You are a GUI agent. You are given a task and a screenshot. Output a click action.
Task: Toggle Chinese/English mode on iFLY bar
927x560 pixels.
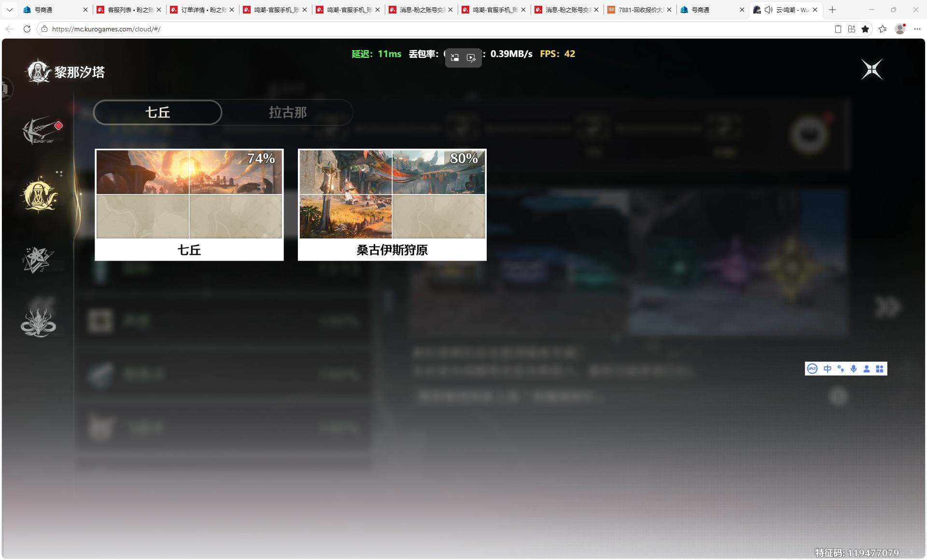(x=828, y=369)
